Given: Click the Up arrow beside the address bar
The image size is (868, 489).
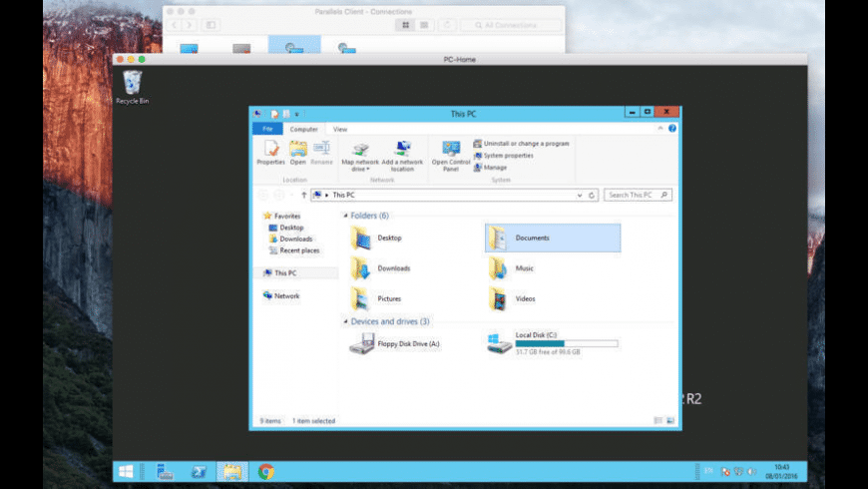Looking at the screenshot, I should (x=303, y=195).
